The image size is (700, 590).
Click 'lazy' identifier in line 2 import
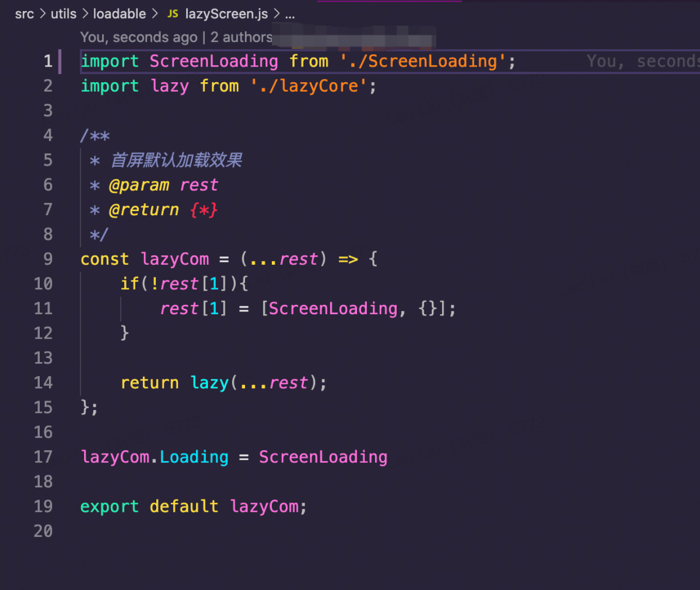(x=169, y=86)
